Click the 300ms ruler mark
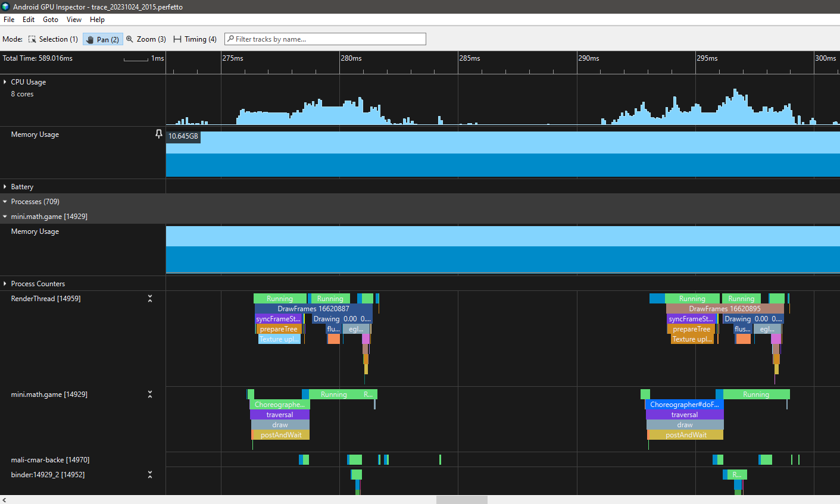This screenshot has width=840, height=504. tap(826, 58)
